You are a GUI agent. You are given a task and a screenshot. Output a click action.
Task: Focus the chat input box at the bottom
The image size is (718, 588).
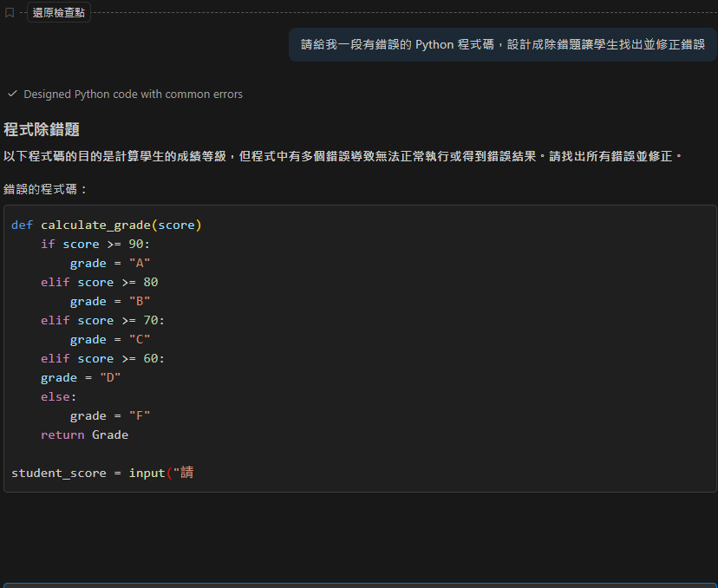[x=359, y=585]
